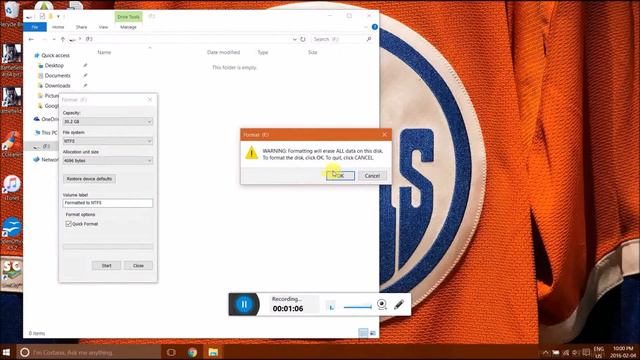Open the iTunes desktop icon
The height and width of the screenshot is (360, 640).
pos(11,188)
